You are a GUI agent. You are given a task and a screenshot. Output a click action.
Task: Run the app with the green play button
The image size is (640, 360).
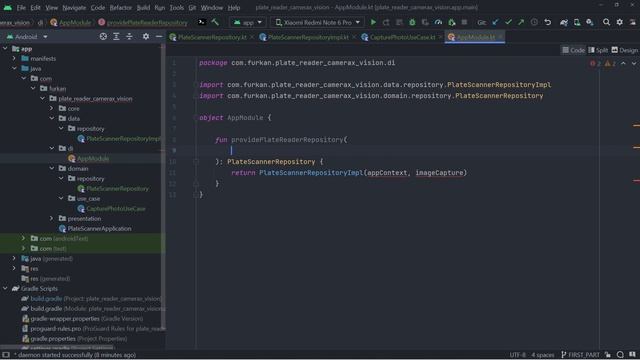click(x=373, y=22)
